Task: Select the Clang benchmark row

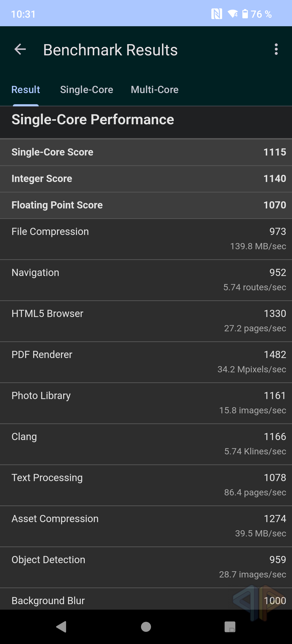Action: tap(146, 444)
